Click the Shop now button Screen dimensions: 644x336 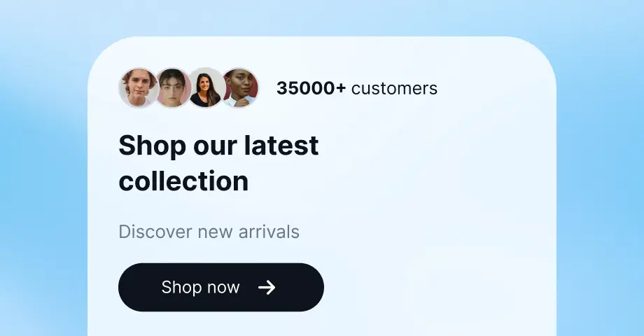pyautogui.click(x=221, y=287)
